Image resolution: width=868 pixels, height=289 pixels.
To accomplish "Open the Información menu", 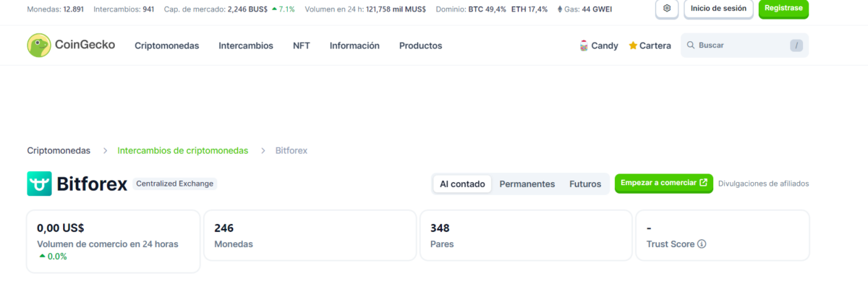I will pyautogui.click(x=354, y=46).
